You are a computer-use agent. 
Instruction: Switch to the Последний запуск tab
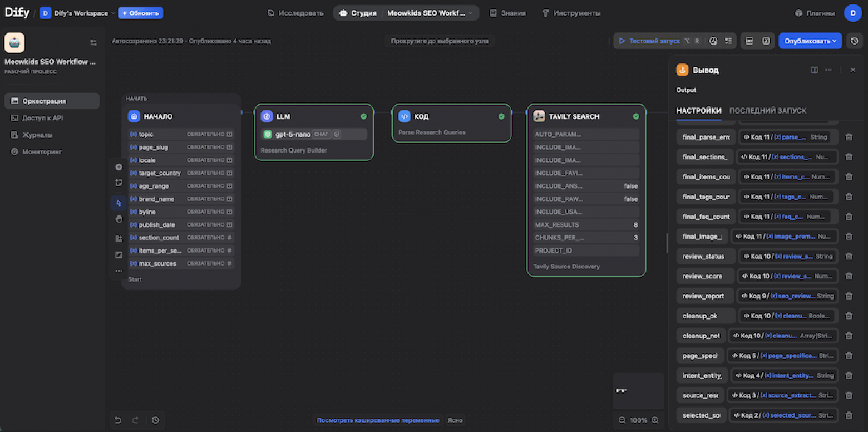pyautogui.click(x=768, y=110)
